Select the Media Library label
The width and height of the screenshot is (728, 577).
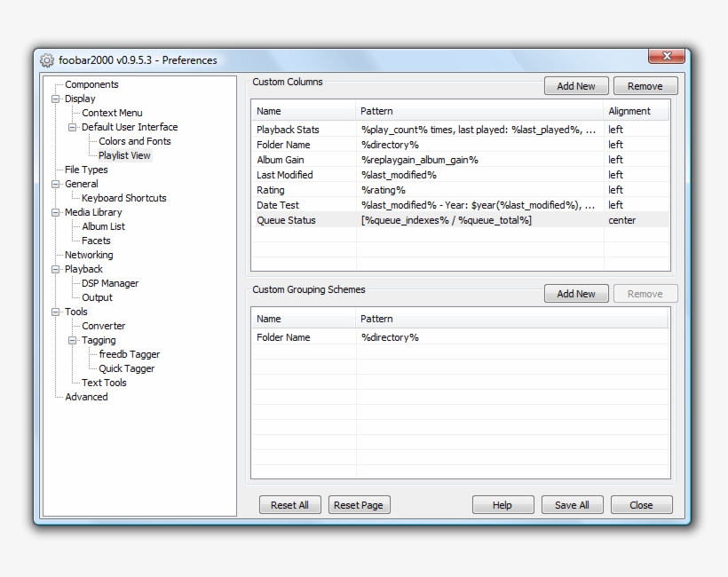[x=93, y=213]
